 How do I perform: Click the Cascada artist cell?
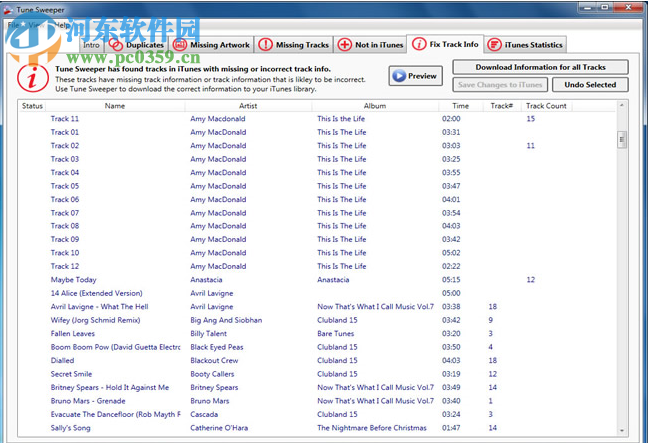tap(204, 414)
